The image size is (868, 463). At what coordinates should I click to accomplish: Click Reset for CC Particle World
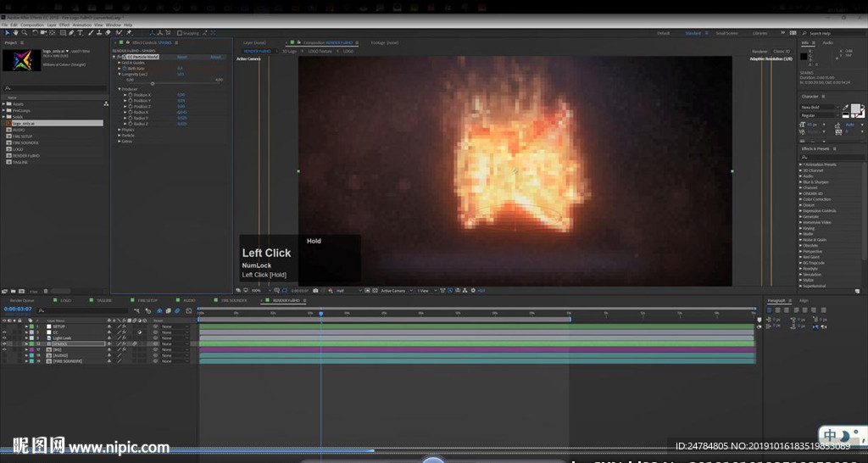tap(181, 57)
